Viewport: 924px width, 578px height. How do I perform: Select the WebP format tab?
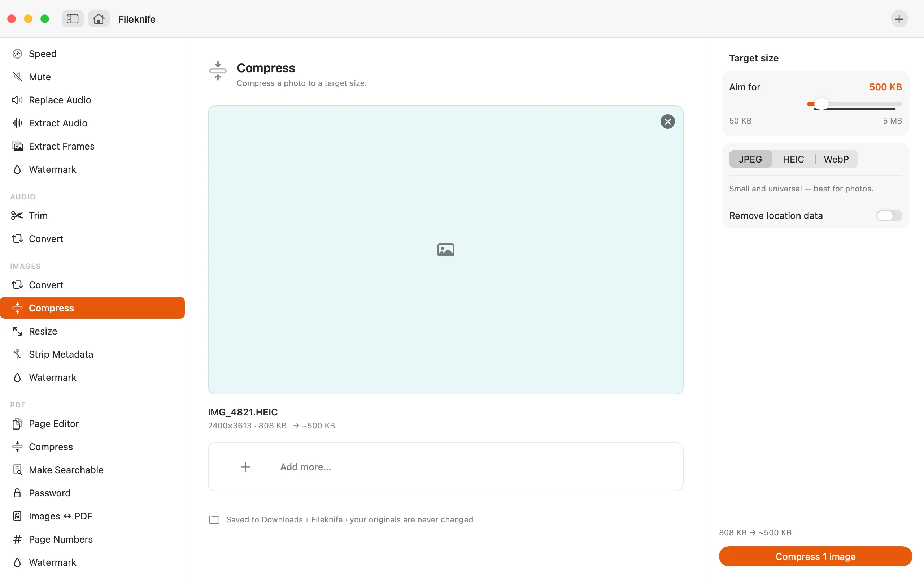click(836, 159)
